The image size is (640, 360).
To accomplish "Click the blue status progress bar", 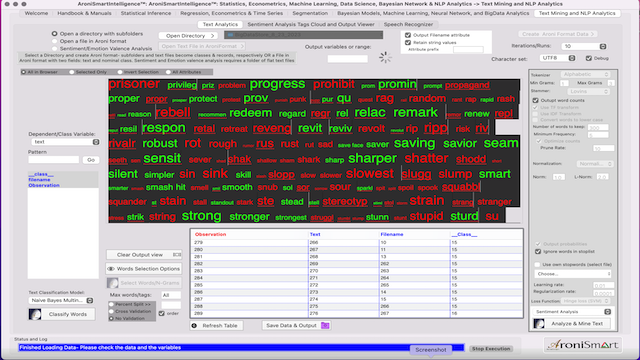I will tap(241, 348).
